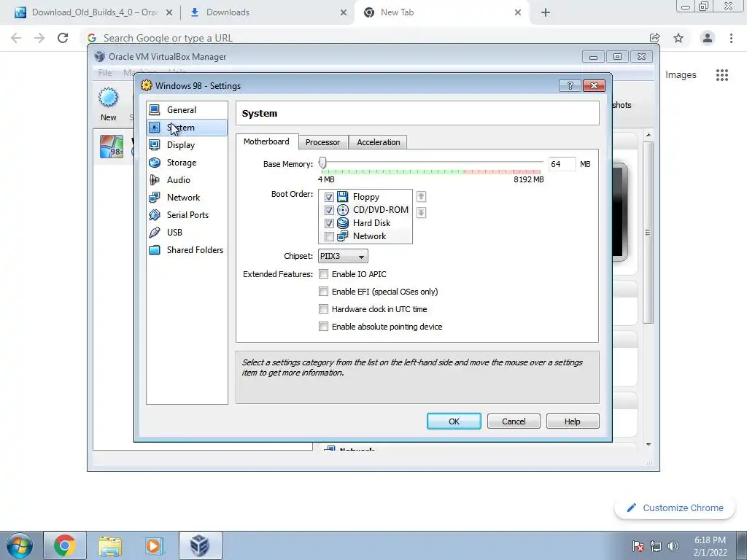Uncheck Hard Disk in boot order
The height and width of the screenshot is (560, 747).
tap(329, 223)
